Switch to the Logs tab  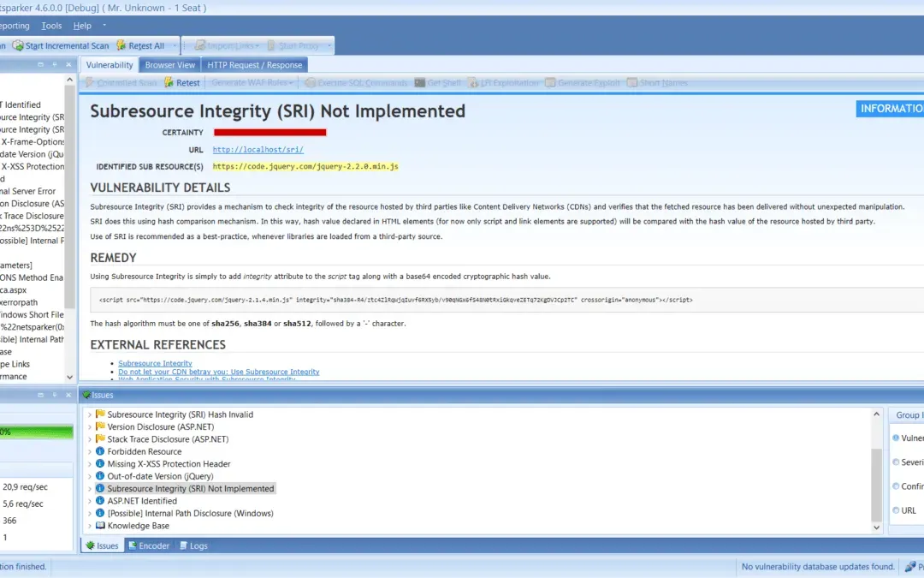click(194, 545)
